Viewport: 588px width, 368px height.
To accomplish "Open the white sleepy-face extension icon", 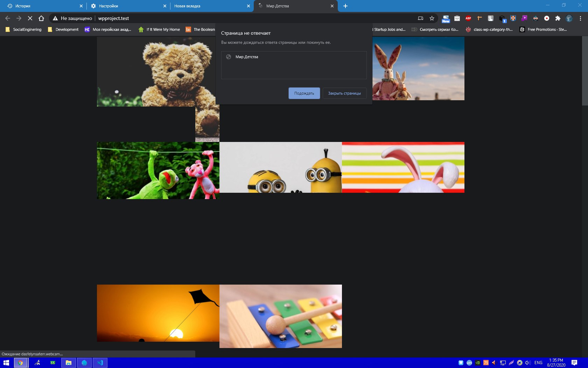I will 457,18.
